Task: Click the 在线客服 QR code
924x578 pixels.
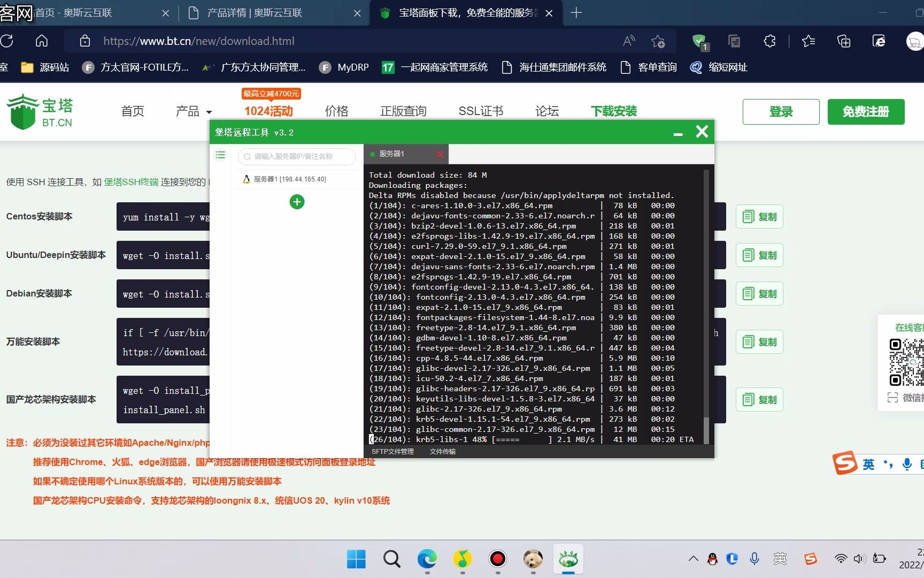Action: click(906, 362)
